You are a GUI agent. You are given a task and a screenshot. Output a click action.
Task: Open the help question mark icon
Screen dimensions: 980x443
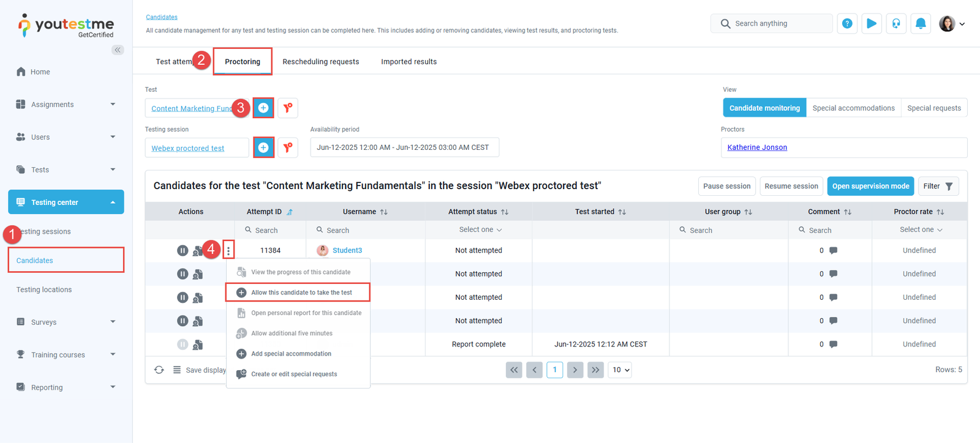tap(847, 24)
